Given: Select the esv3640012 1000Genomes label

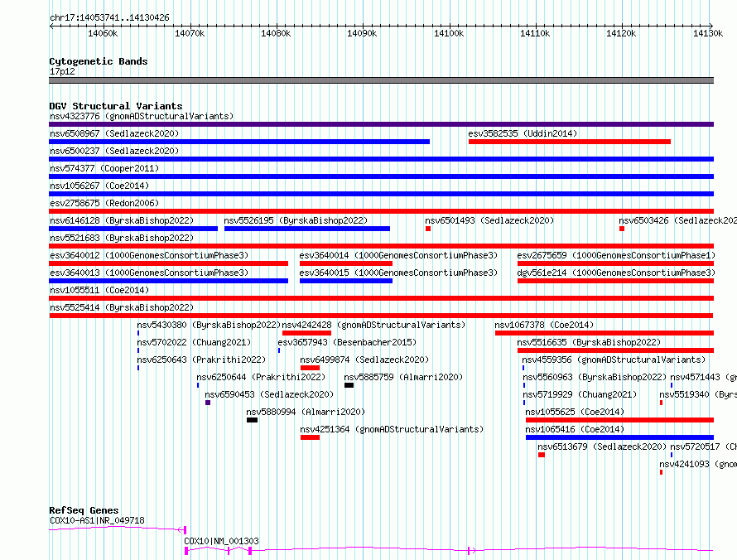Looking at the screenshot, I should click(149, 255).
